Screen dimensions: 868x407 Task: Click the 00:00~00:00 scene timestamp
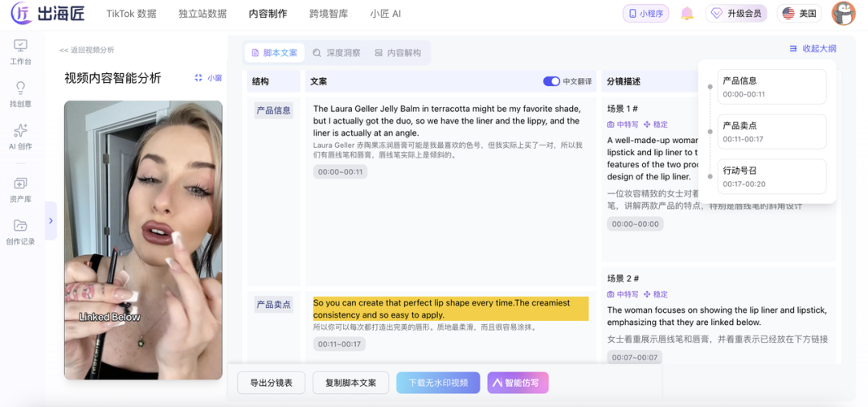tap(635, 224)
